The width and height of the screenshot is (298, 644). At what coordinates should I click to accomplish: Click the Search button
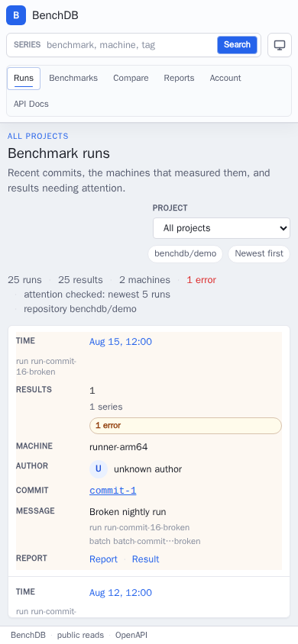pos(237,45)
